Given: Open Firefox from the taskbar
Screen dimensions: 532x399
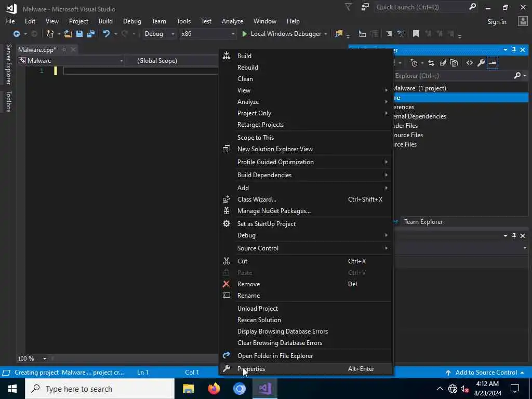Looking at the screenshot, I should pyautogui.click(x=214, y=389).
